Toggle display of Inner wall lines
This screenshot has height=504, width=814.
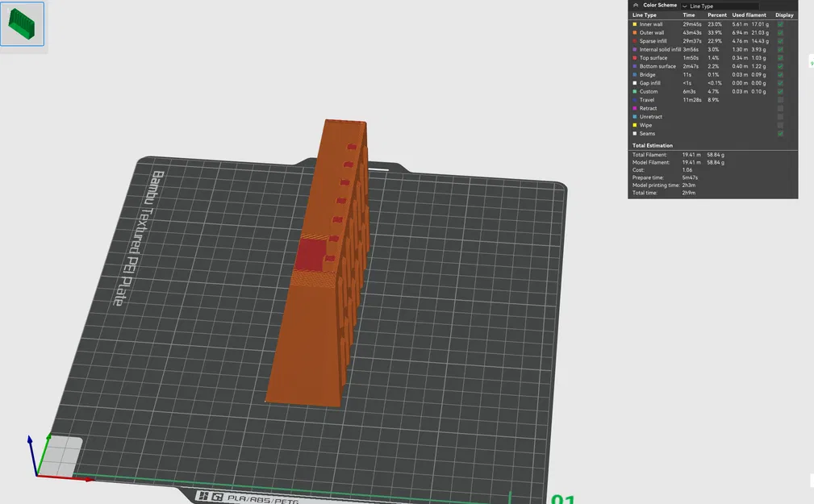[780, 24]
